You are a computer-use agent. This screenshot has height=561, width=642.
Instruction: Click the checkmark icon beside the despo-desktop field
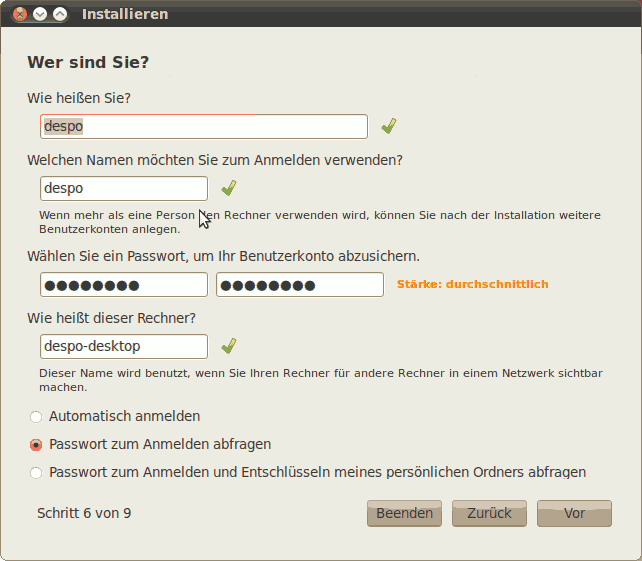229,346
